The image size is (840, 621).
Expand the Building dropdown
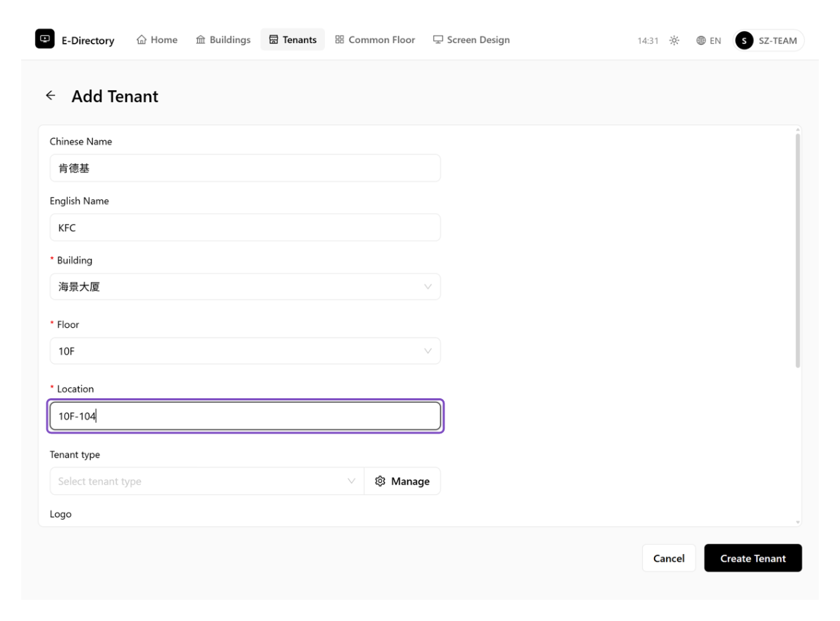245,287
